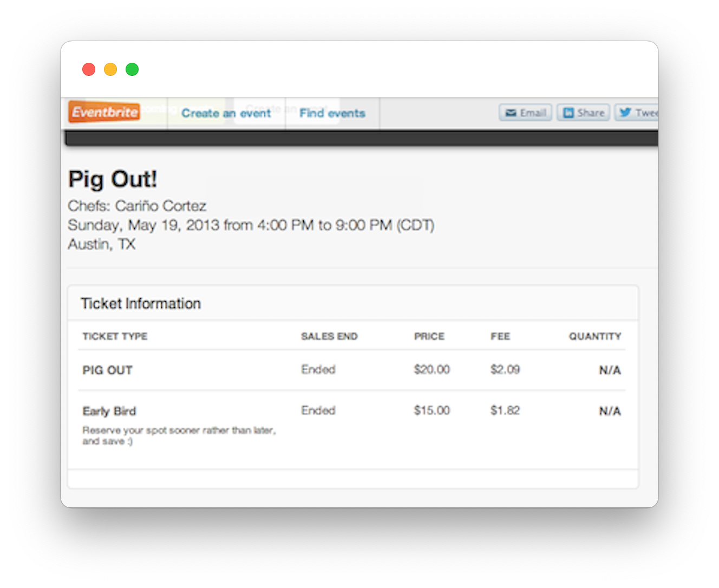
Task: Click the LinkedIn Share icon
Action: click(x=568, y=113)
